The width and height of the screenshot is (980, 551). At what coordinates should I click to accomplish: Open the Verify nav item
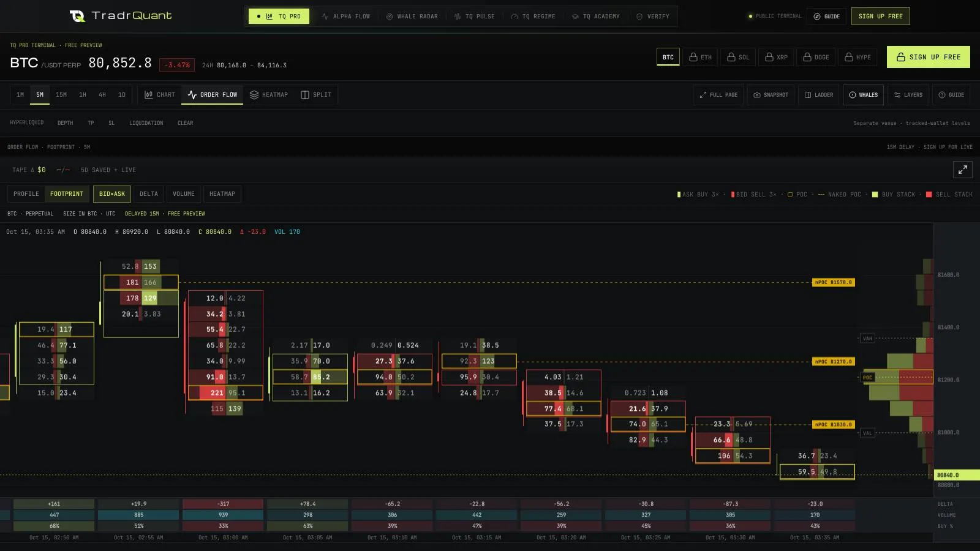tap(653, 17)
